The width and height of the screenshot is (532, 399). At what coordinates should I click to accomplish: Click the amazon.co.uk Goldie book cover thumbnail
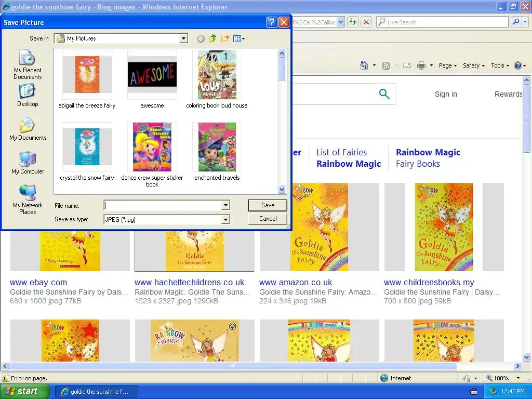[320, 227]
